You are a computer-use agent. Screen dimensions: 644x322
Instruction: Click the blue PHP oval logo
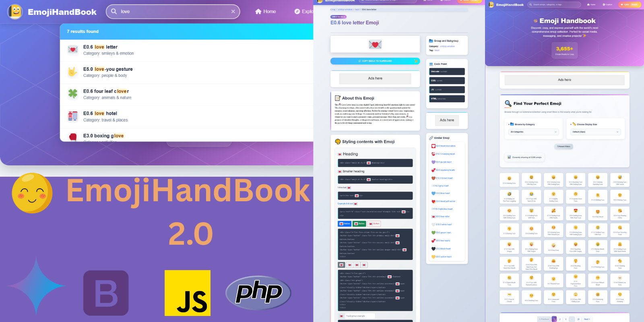point(258,293)
